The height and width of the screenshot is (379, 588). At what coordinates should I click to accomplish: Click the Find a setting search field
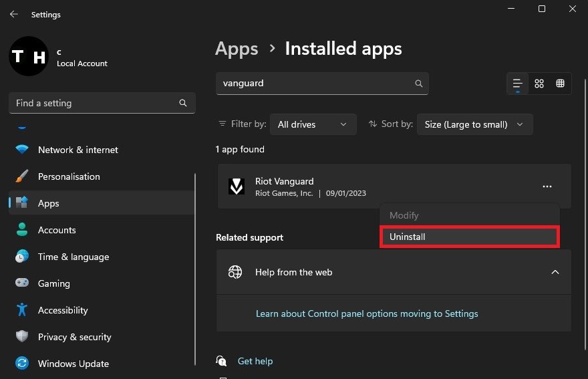pos(94,103)
